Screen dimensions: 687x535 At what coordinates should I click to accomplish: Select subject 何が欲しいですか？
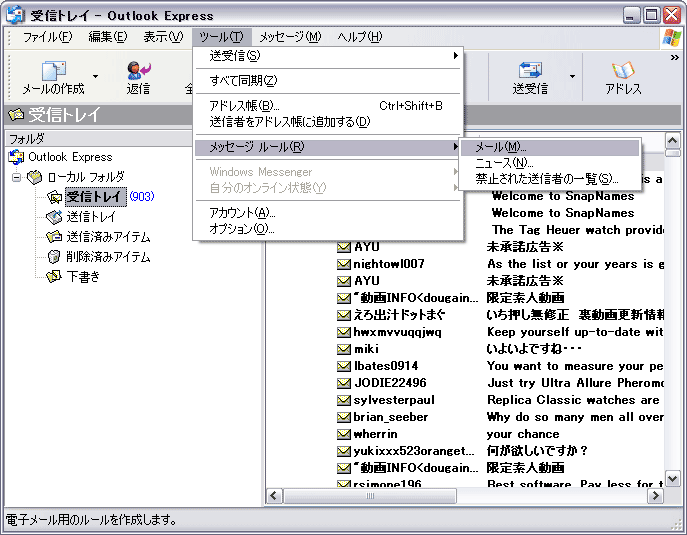(x=537, y=451)
